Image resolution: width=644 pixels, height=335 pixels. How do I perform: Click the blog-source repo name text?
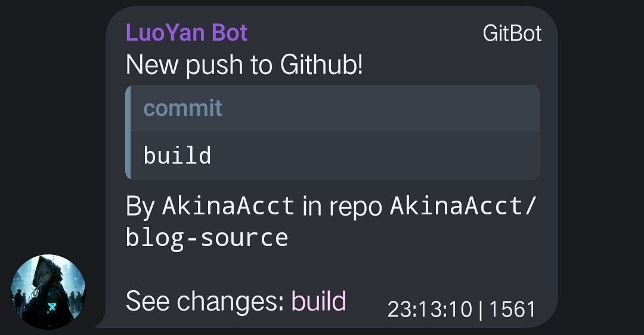(x=207, y=237)
